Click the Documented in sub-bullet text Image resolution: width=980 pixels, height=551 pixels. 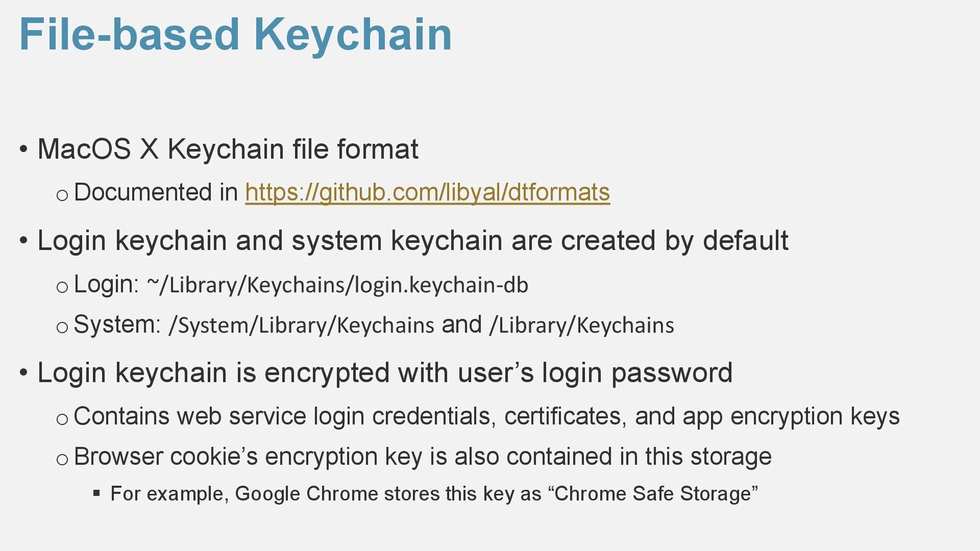tap(156, 192)
